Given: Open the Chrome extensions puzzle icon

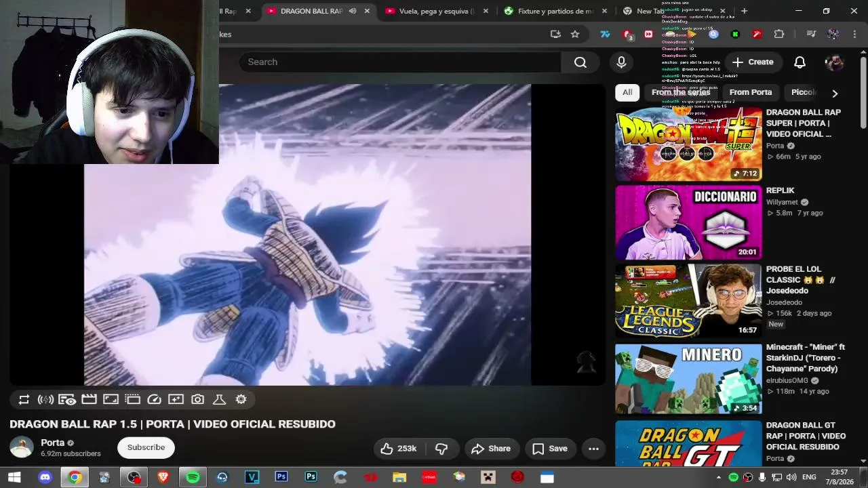Looking at the screenshot, I should (x=779, y=34).
